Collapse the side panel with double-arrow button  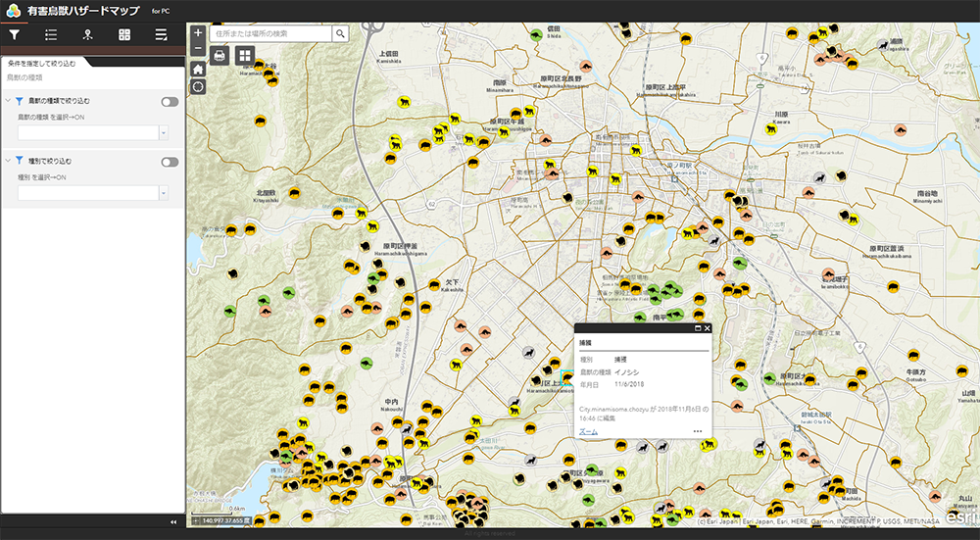(173, 521)
